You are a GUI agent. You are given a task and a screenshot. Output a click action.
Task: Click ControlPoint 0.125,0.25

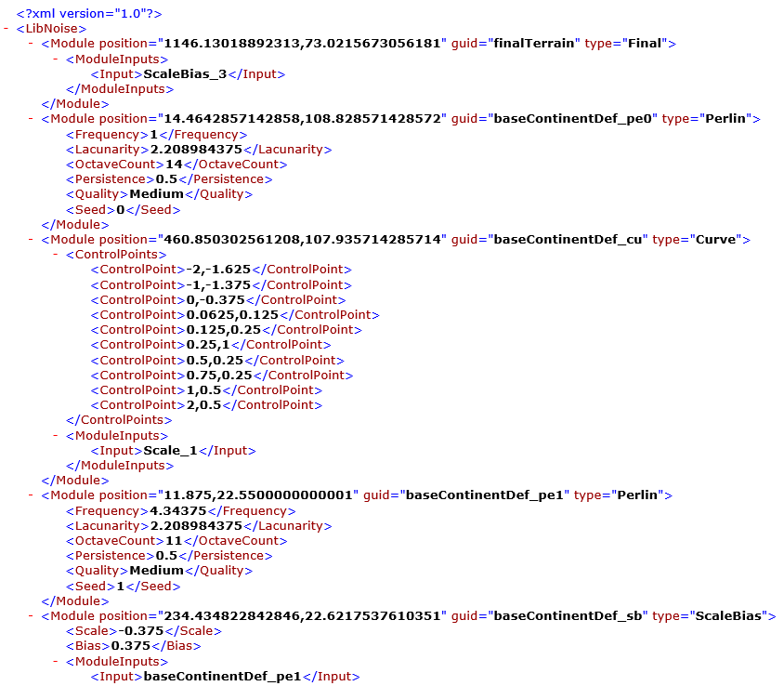tap(226, 330)
